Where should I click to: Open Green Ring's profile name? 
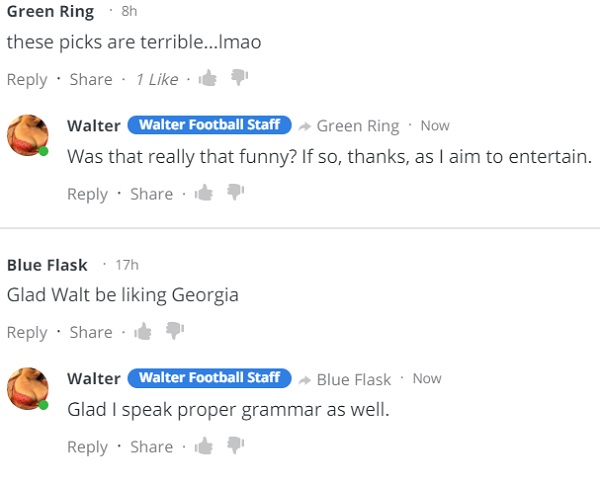pyautogui.click(x=51, y=11)
